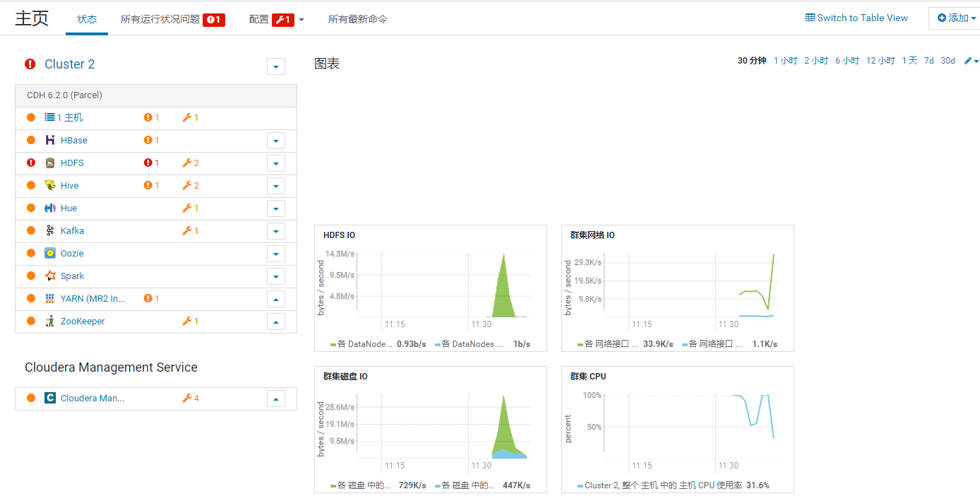Open the 所有最新命令 tab

coord(359,19)
